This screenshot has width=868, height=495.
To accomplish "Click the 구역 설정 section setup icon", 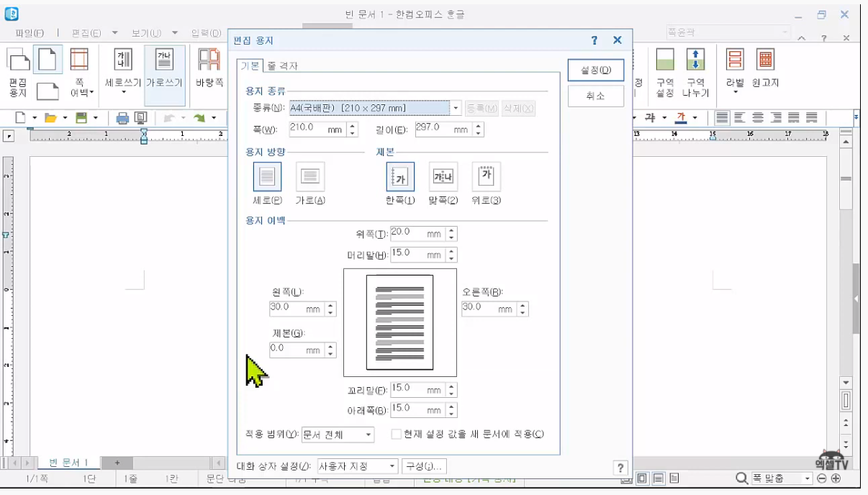I will (664, 74).
